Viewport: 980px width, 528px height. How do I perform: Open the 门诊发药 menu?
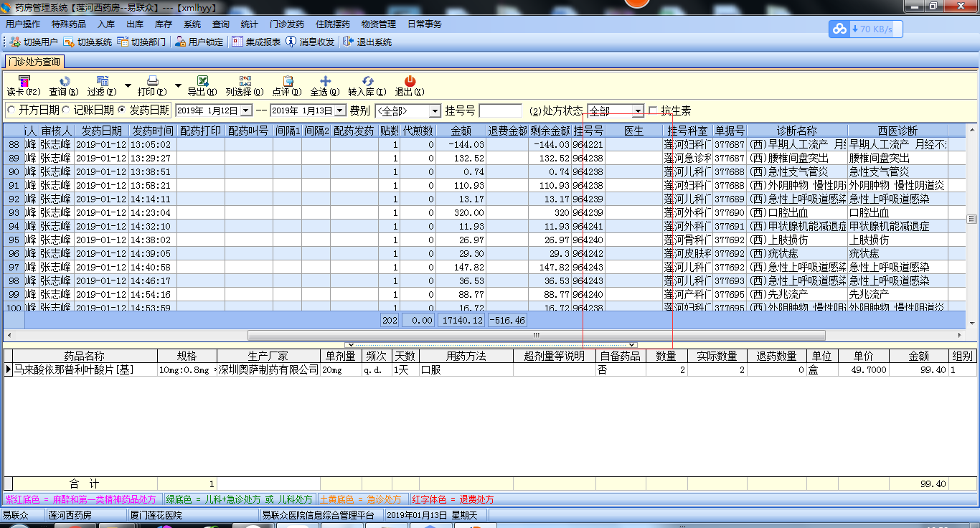[x=286, y=24]
